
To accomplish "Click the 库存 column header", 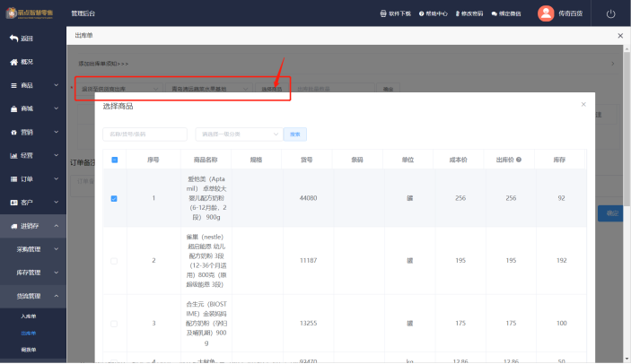I will [559, 160].
